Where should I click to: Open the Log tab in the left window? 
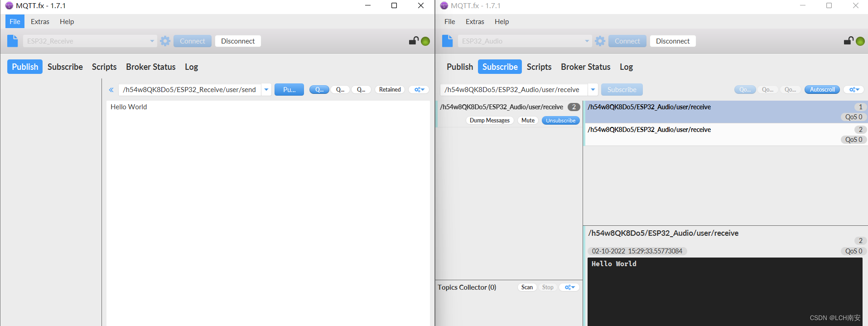coord(191,67)
